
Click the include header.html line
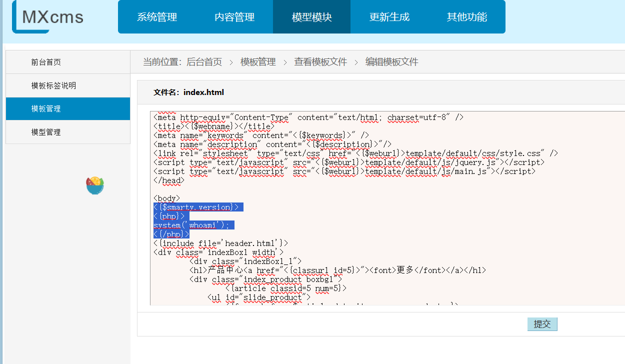pyautogui.click(x=221, y=243)
